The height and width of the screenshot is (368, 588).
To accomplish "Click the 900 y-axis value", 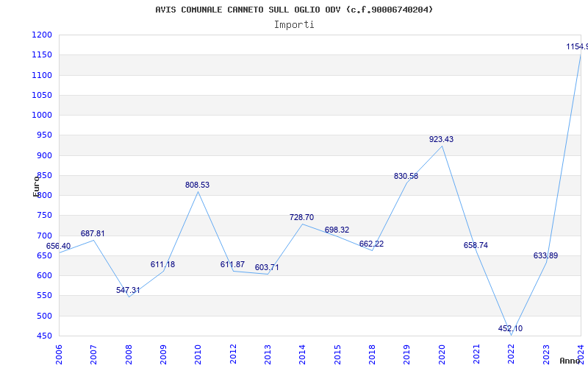I will click(x=45, y=155).
